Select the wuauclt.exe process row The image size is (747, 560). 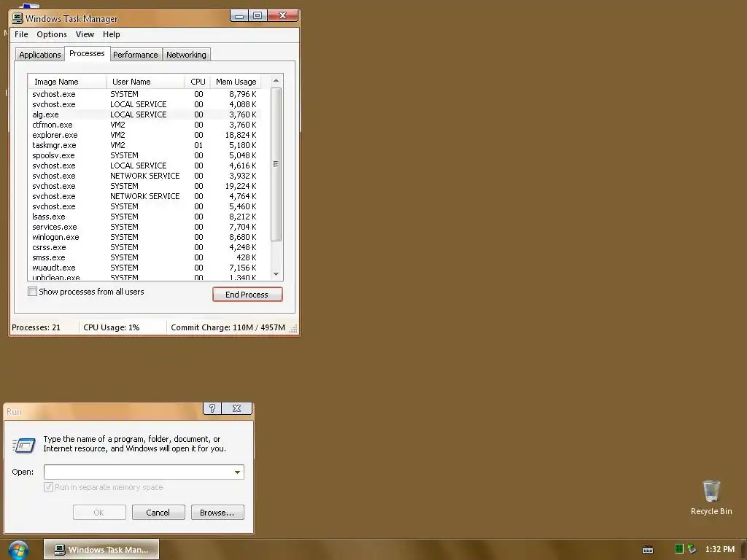[x=144, y=268]
